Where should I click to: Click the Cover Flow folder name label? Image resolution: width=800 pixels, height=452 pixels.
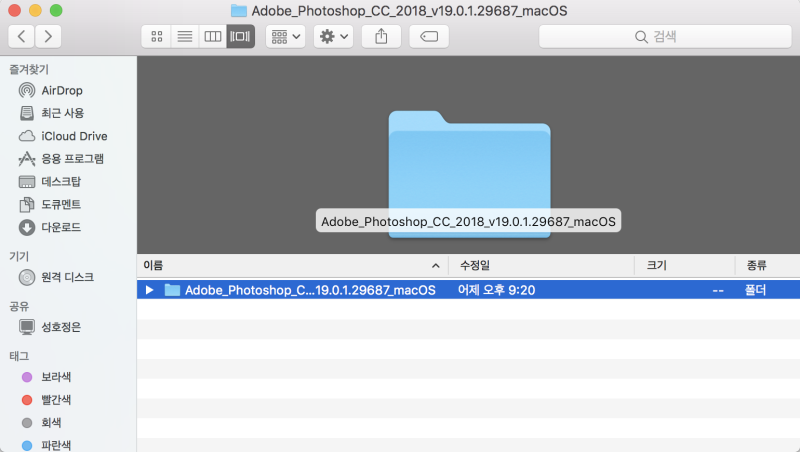pos(468,221)
